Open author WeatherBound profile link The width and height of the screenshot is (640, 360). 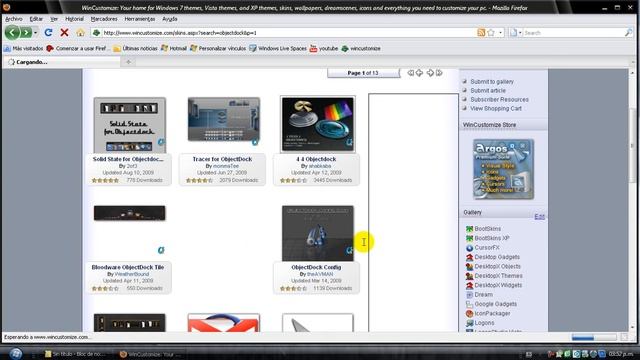132,274
